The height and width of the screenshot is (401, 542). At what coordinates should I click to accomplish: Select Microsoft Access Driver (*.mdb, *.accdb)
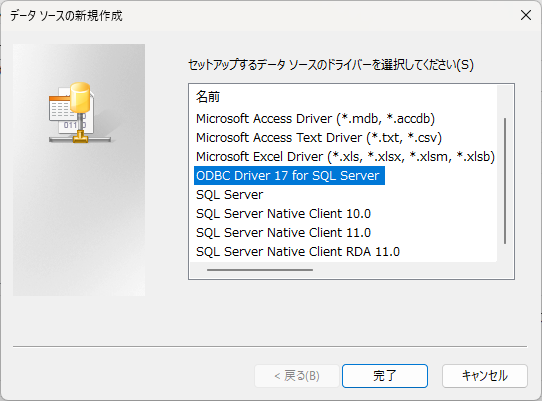[x=315, y=119]
